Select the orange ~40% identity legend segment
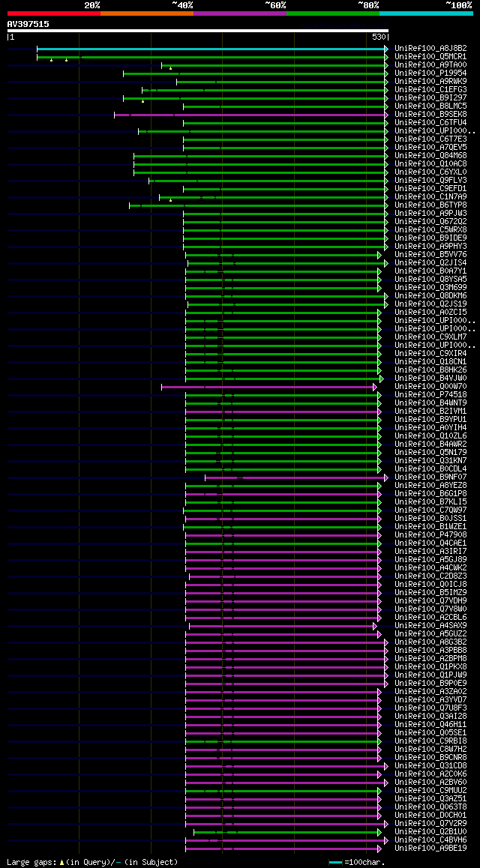This screenshot has height=868, width=480. pos(147,13)
